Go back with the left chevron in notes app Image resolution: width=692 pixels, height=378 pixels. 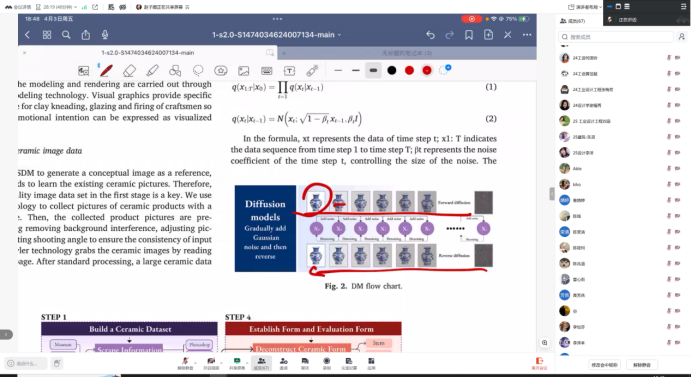[x=27, y=35]
